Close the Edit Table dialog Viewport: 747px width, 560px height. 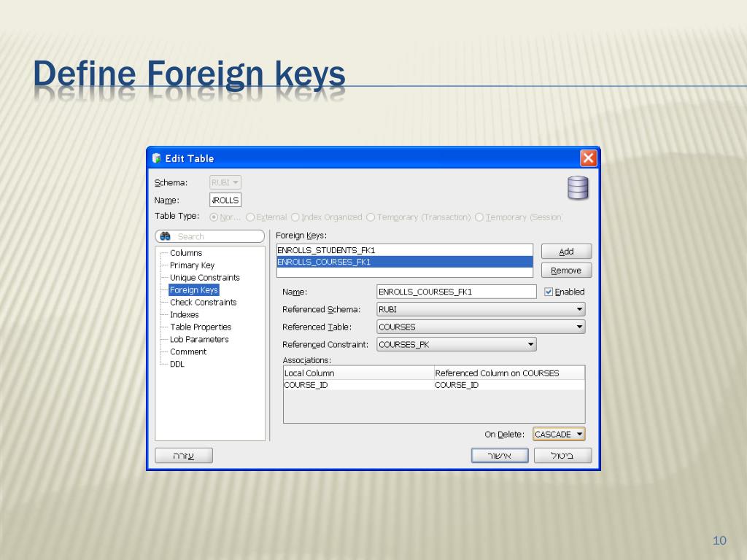point(589,158)
